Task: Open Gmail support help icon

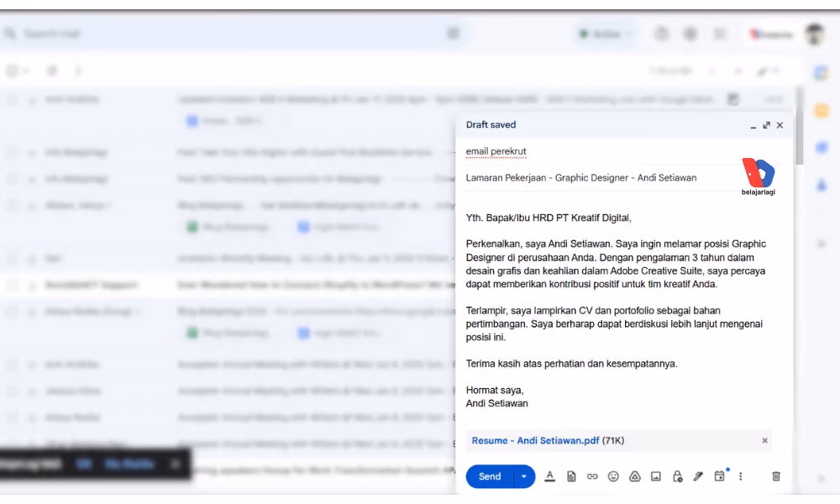Action: point(662,34)
